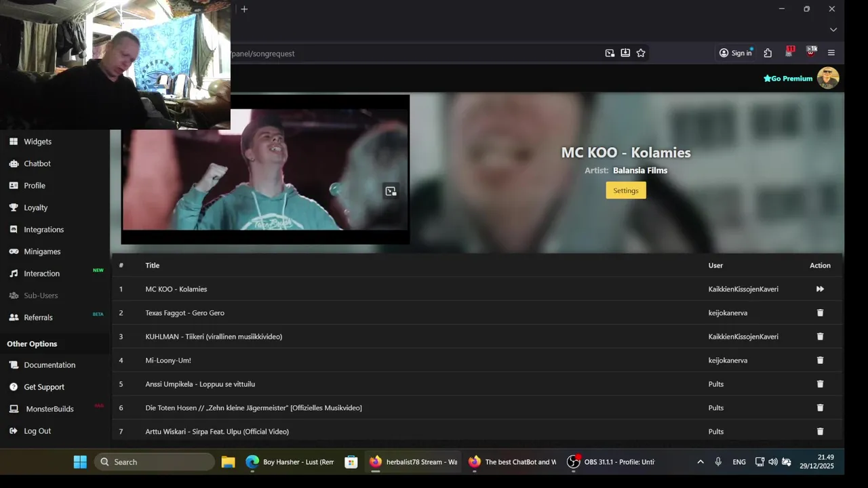Open taskbar volume control
This screenshot has width=868, height=488.
(773, 462)
